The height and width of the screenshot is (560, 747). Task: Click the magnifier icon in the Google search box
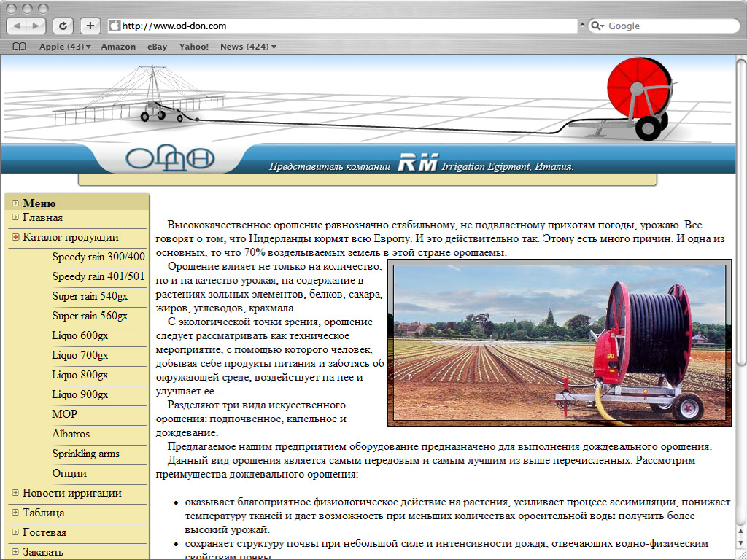(597, 26)
